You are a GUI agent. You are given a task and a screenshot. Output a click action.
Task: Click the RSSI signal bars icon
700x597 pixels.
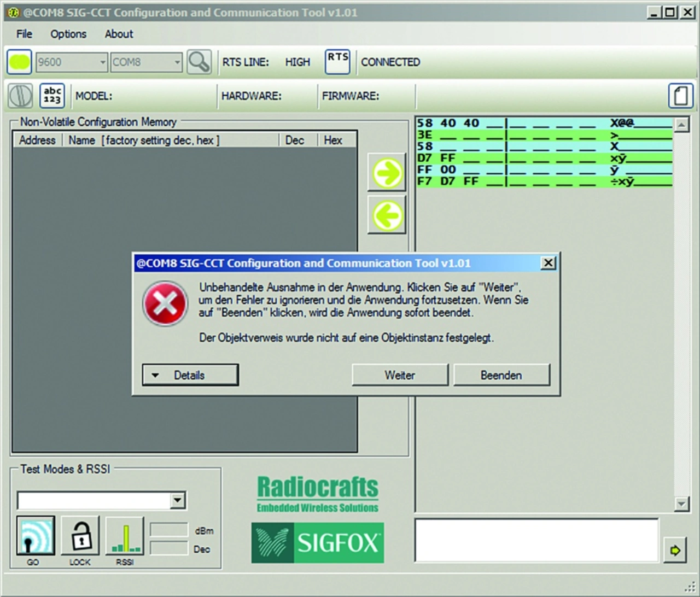[125, 536]
